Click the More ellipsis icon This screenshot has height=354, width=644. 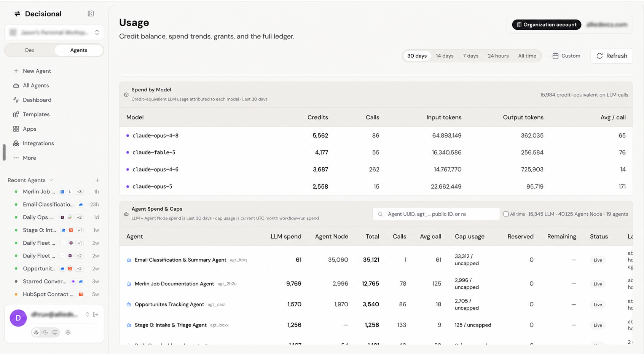pyautogui.click(x=16, y=158)
